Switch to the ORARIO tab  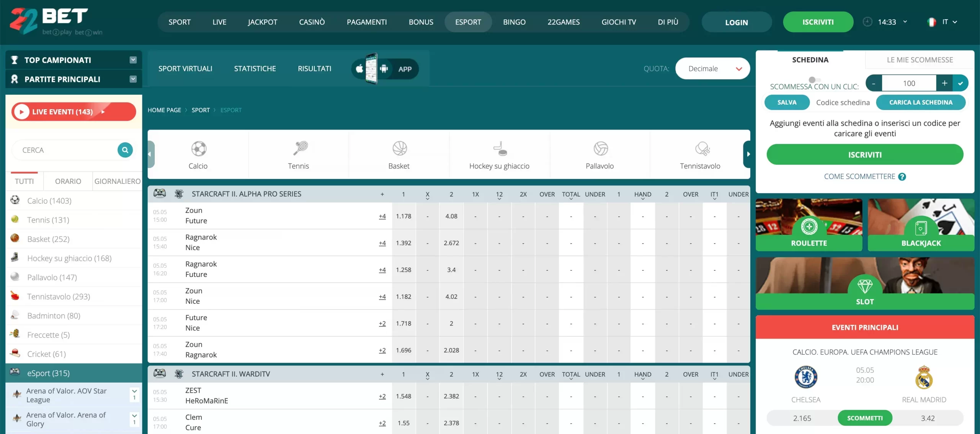(x=68, y=181)
